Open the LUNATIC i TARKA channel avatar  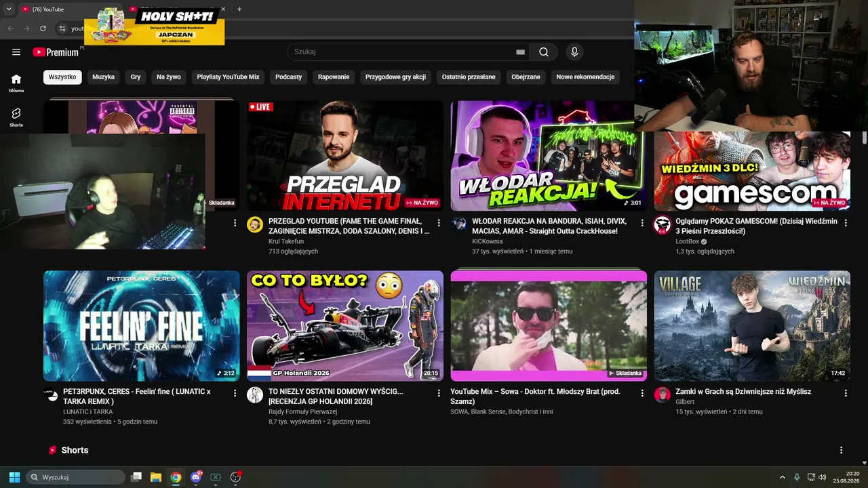pyautogui.click(x=52, y=395)
